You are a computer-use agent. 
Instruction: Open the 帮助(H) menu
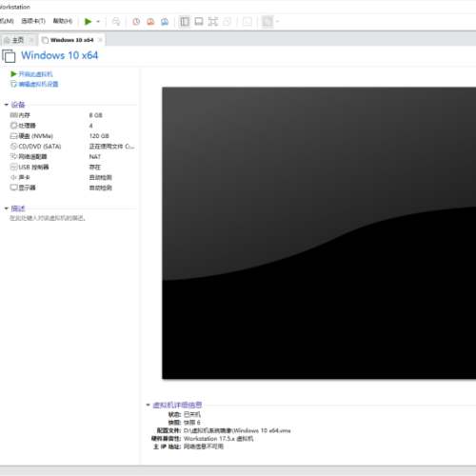point(63,21)
